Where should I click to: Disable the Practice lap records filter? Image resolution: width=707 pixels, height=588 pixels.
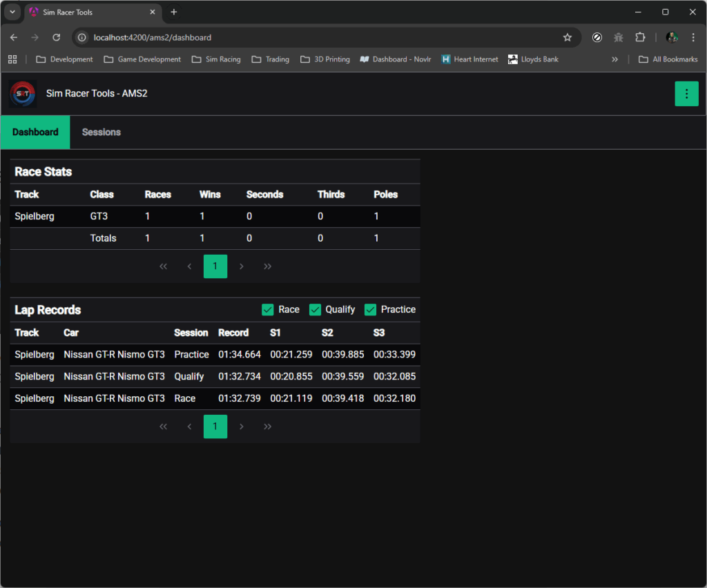tap(371, 310)
